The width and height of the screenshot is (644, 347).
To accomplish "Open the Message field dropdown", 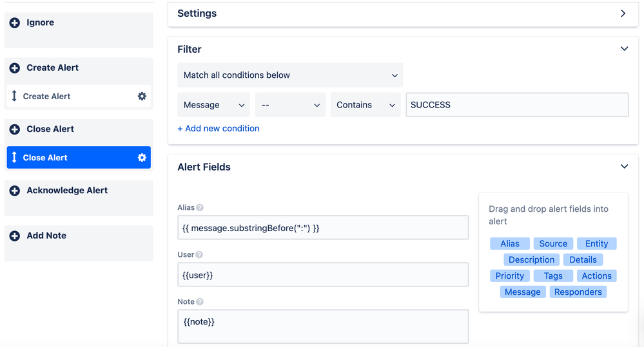I will click(x=213, y=105).
